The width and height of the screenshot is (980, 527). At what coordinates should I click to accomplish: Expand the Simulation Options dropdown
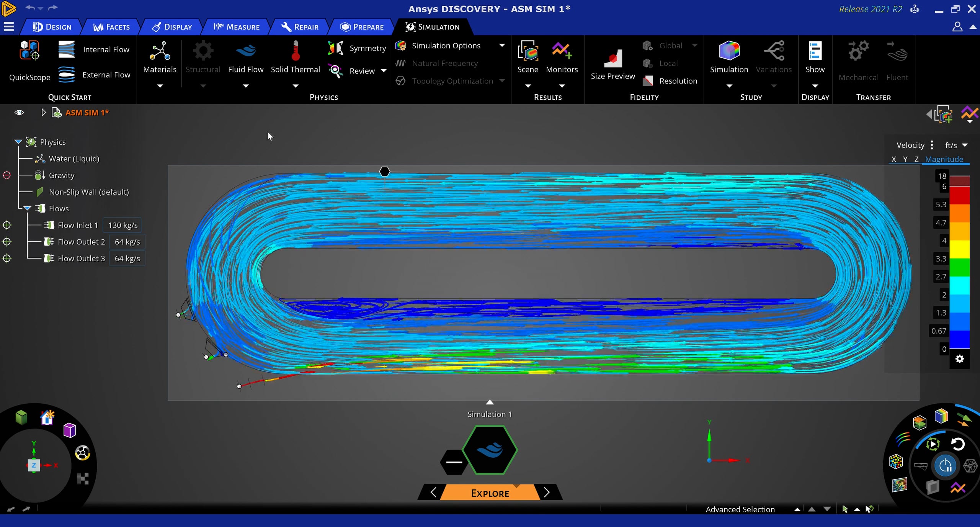(x=502, y=45)
